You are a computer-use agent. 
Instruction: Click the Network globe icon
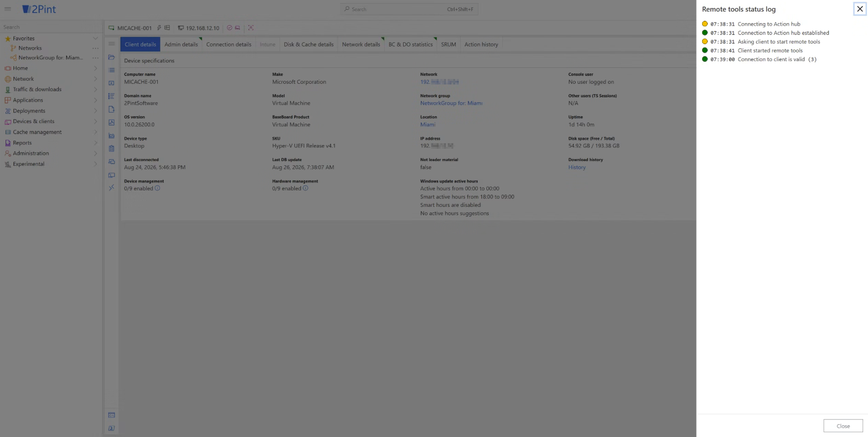click(x=8, y=79)
